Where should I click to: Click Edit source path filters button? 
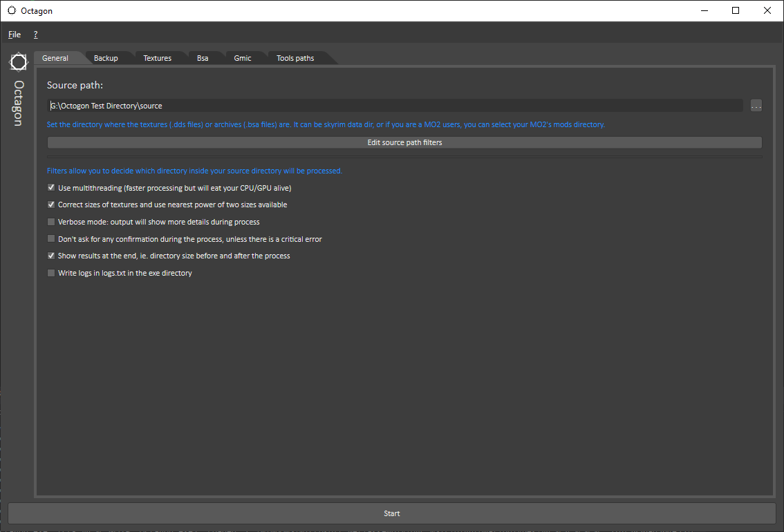click(x=404, y=142)
